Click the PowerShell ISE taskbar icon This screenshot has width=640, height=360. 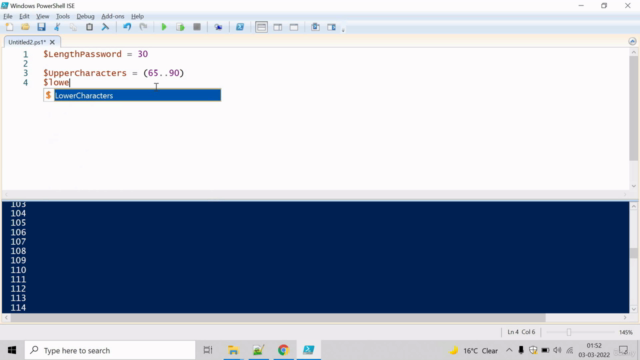tap(309, 350)
